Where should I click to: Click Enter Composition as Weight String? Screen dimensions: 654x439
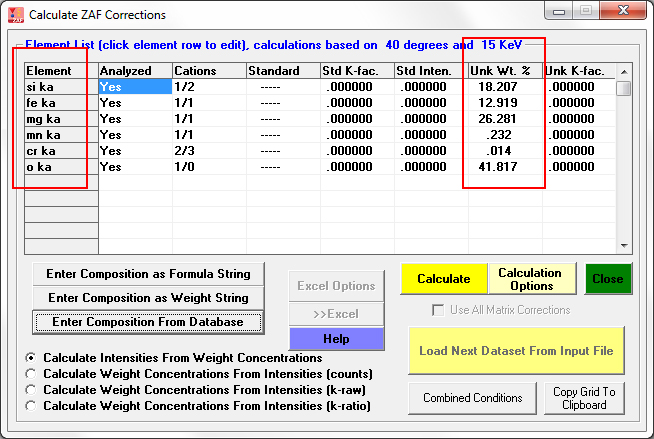(x=149, y=298)
